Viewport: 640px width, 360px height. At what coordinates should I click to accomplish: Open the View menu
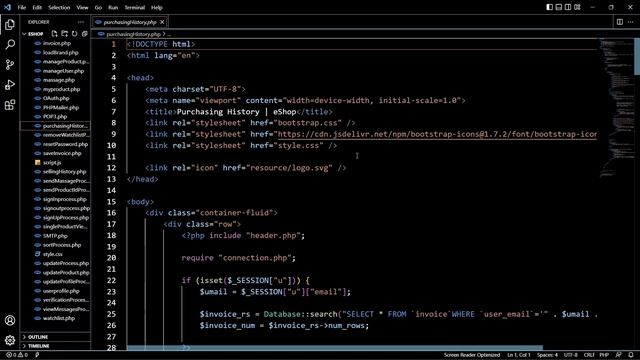click(82, 7)
